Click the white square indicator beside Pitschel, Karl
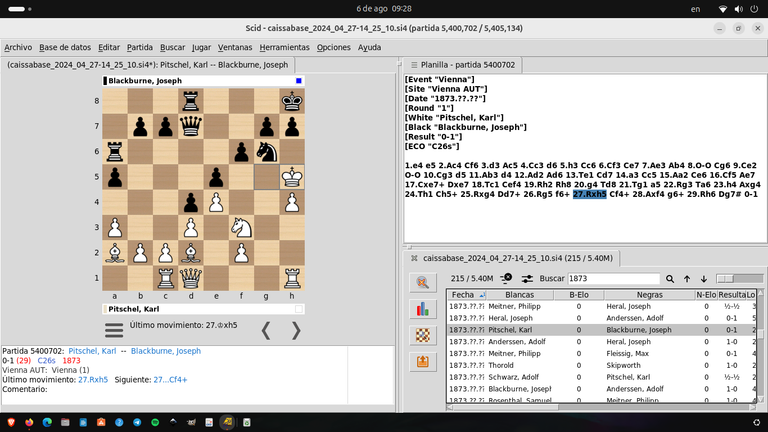Viewport: 768px width, 432px height. point(299,309)
